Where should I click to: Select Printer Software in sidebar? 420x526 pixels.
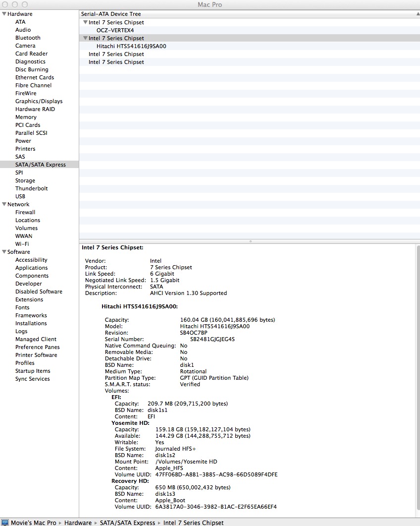coord(36,355)
